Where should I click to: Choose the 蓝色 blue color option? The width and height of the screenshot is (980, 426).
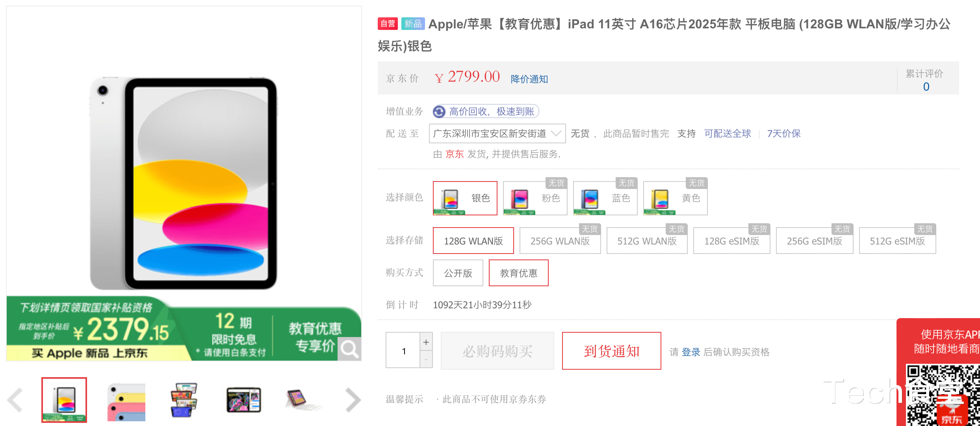pos(605,198)
